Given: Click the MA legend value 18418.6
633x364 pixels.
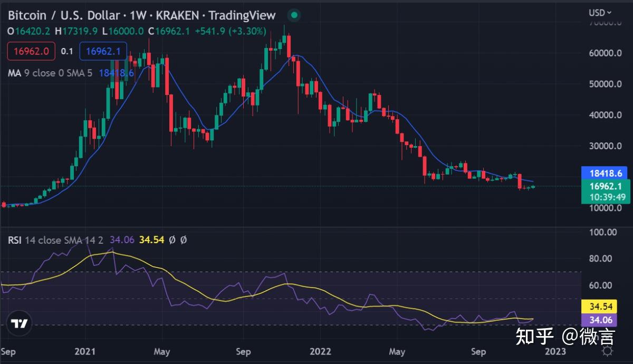Looking at the screenshot, I should tap(116, 73).
